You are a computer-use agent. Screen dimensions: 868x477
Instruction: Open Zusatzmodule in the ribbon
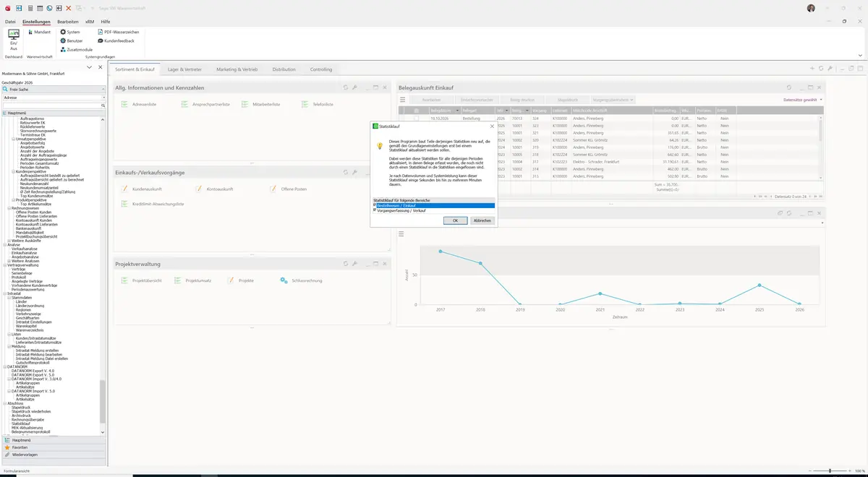(77, 49)
